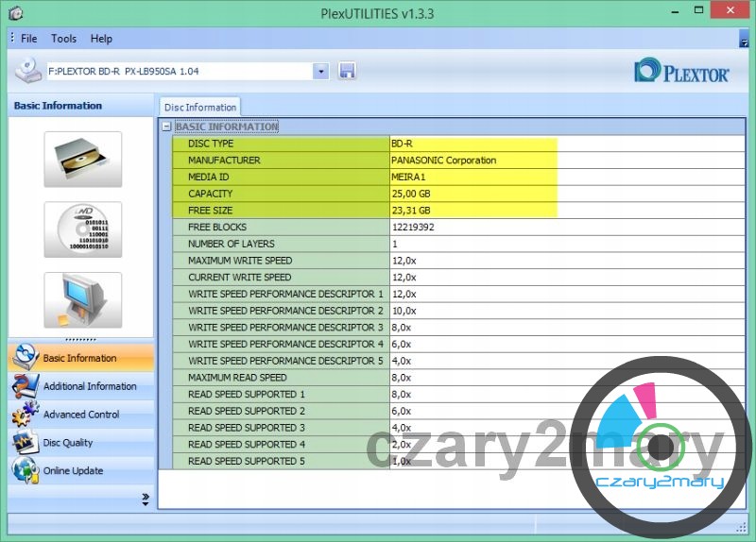The image size is (756, 542).
Task: Open the Tools menu
Action: [64, 39]
